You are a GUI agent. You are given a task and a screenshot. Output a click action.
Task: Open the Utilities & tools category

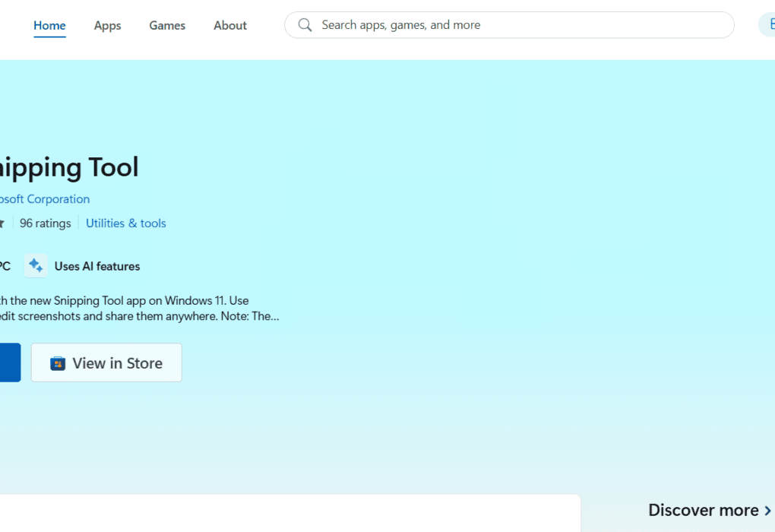(125, 223)
